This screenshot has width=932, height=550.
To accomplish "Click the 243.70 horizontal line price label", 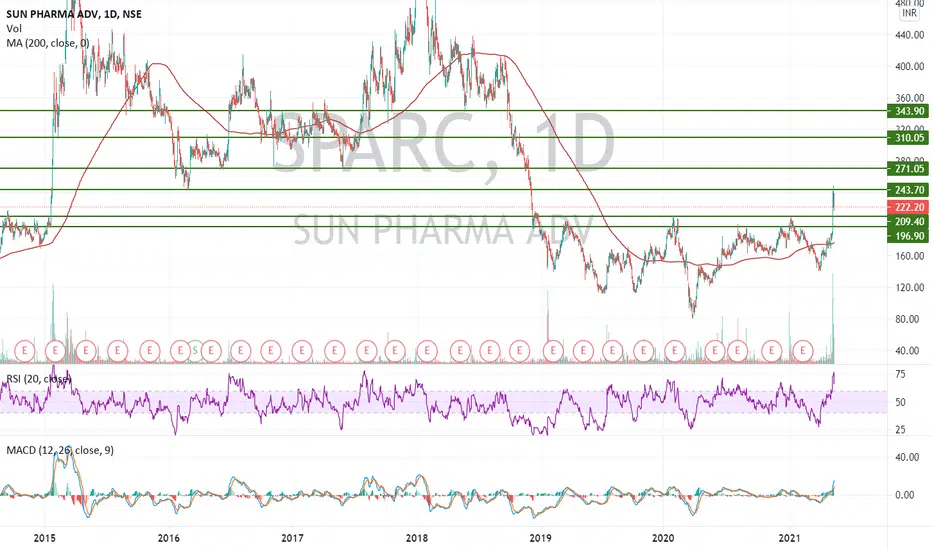I will pos(908,190).
